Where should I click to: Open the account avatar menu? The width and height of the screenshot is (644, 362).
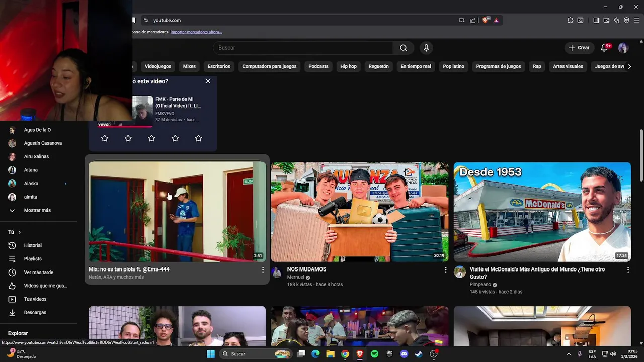pos(623,48)
